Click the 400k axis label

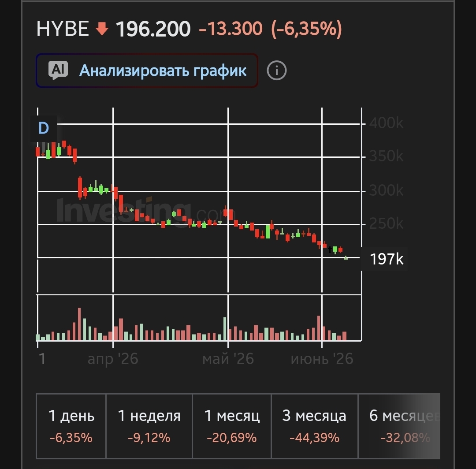(386, 123)
